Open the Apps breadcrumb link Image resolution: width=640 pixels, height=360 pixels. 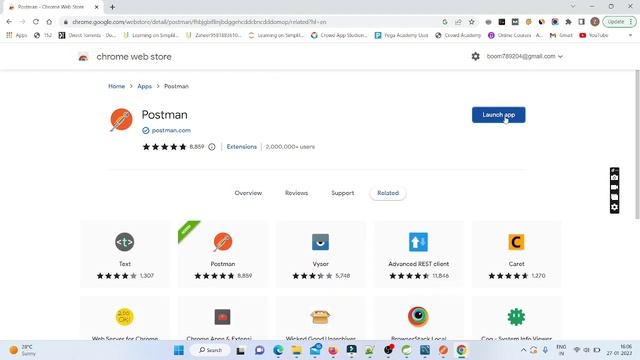coord(144,86)
